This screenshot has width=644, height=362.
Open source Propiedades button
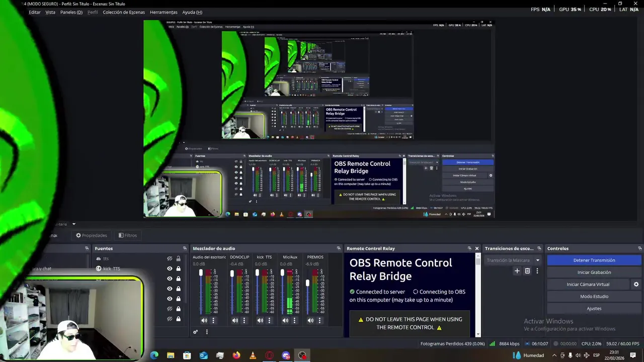pos(92,235)
